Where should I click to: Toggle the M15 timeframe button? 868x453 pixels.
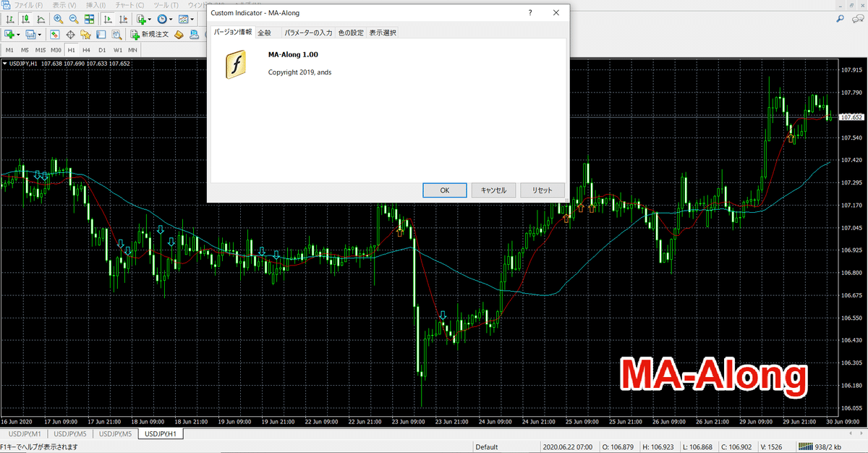[x=40, y=50]
